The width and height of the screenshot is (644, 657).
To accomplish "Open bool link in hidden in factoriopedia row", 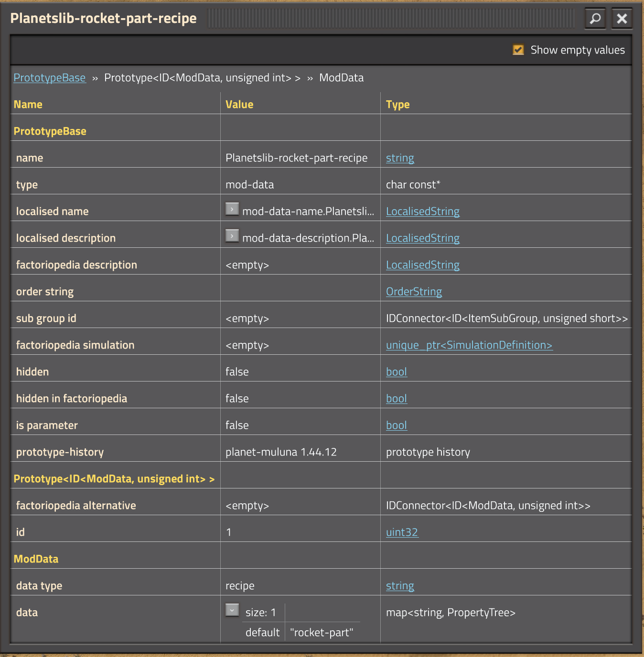I will 397,399.
